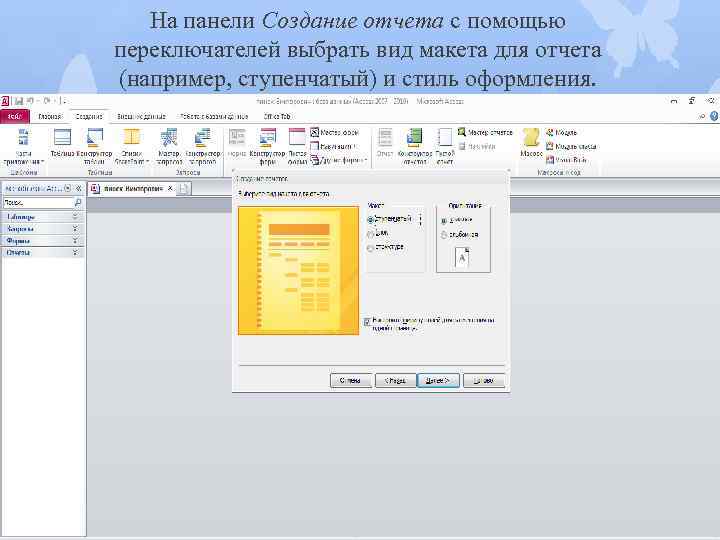Screen dimensions: 720x540
Task: Choose книжная orientation radio button
Action: [444, 221]
